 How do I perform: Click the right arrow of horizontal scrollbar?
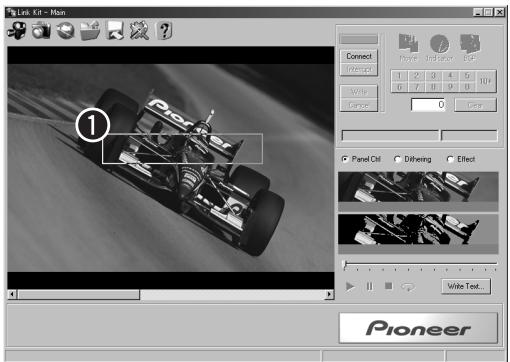coord(329,294)
